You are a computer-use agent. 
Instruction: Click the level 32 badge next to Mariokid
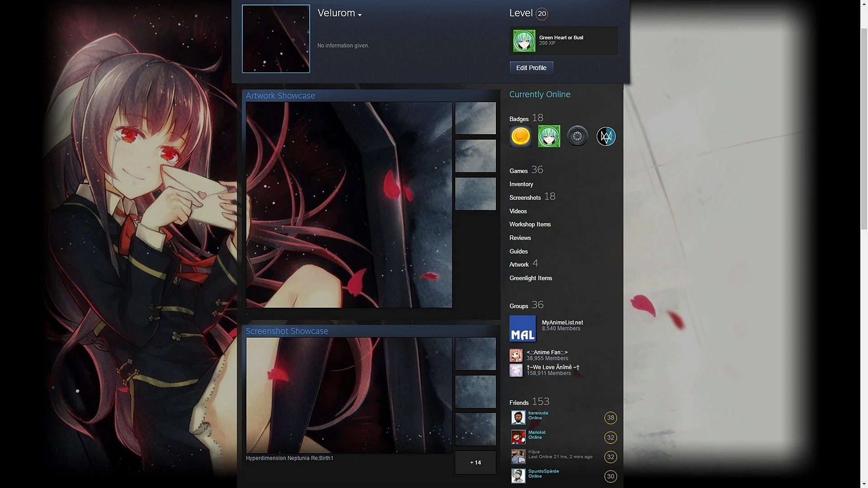pyautogui.click(x=610, y=437)
